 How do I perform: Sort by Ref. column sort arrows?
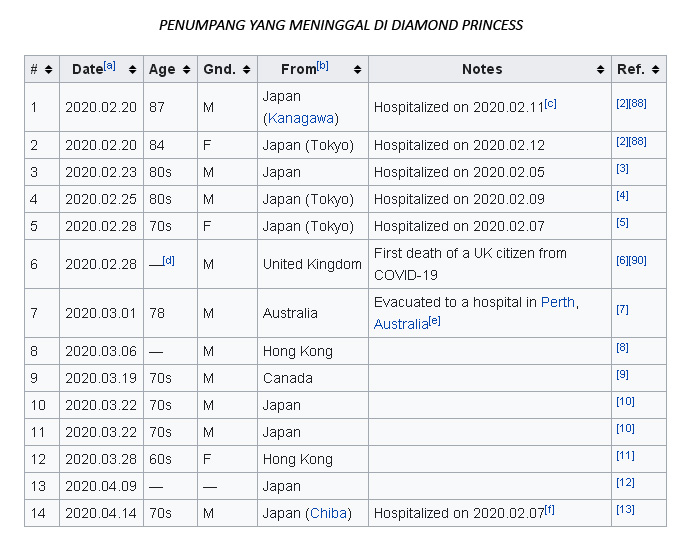click(655, 70)
